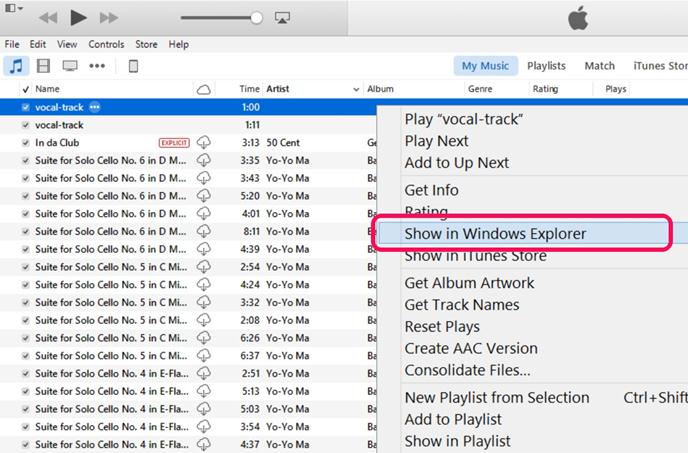Click the volume slider knob
Screen dimensions: 688x453
257,18
